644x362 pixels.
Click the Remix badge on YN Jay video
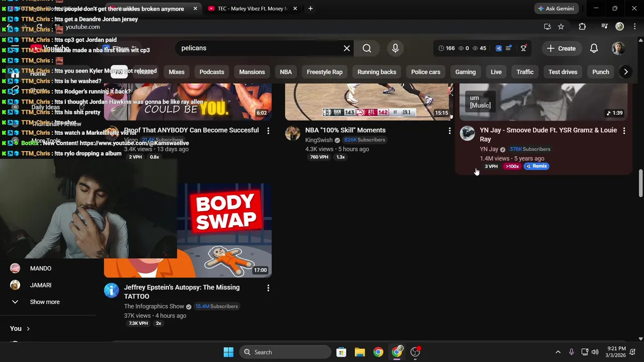[x=536, y=166]
